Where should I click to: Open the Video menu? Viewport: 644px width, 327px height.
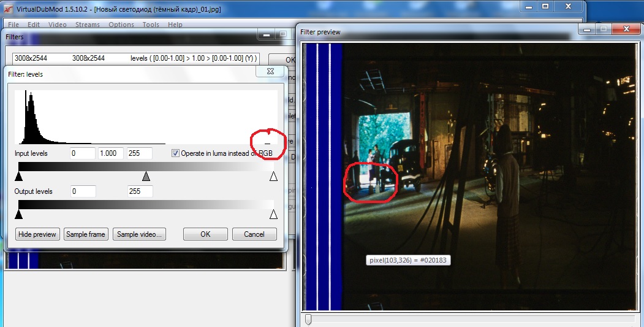tap(58, 25)
